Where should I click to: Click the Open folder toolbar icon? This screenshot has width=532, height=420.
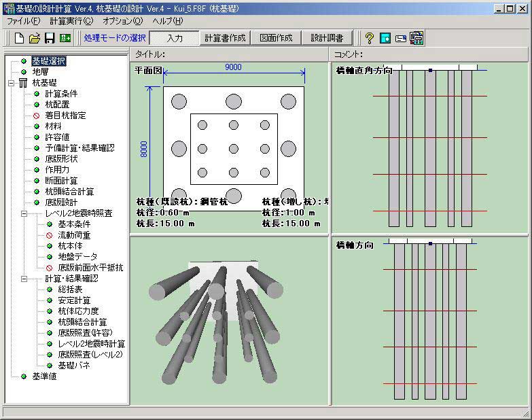[x=34, y=38]
